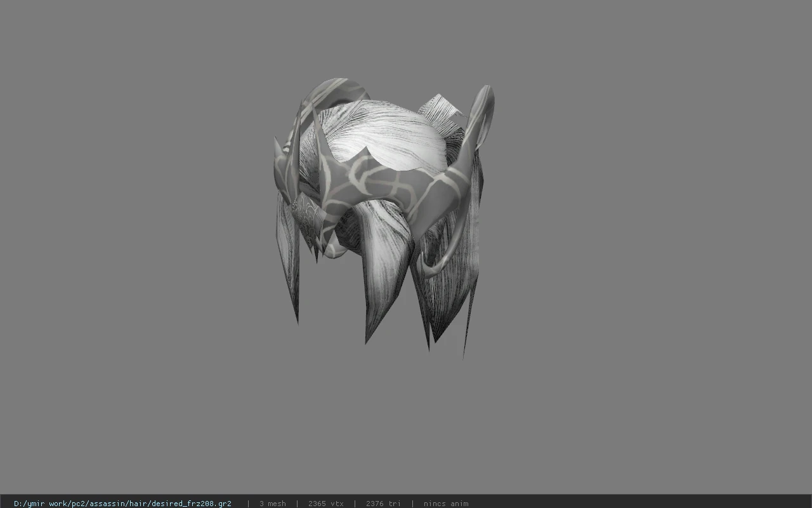
Task: Click the '2376 tri' triangle count
Action: click(x=383, y=504)
